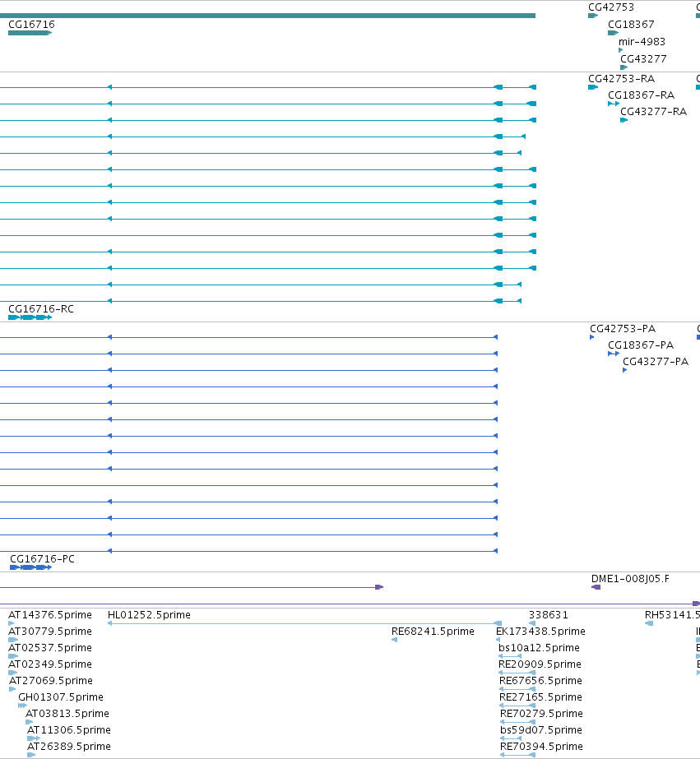Click the AT03813.5prime EST label
The image size is (700, 759).
pyautogui.click(x=67, y=714)
